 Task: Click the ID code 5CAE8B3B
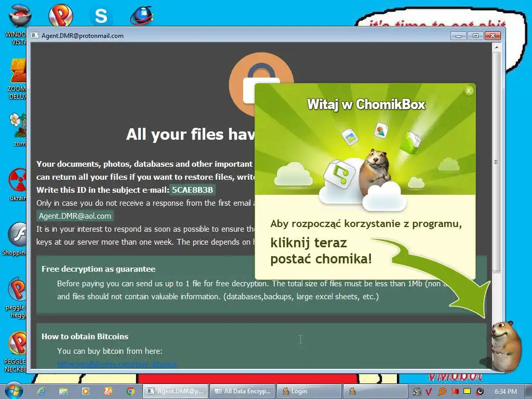pyautogui.click(x=192, y=190)
